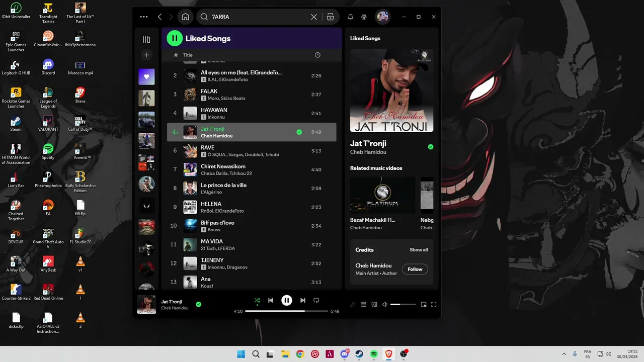Pause Liked Songs with green header button
This screenshot has width=644, height=362.
[175, 38]
